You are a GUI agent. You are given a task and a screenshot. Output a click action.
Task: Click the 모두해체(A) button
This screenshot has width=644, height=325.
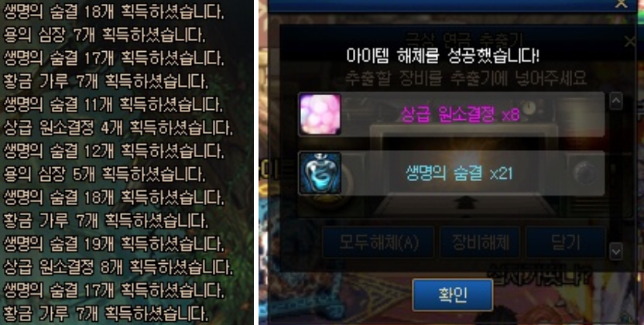379,242
